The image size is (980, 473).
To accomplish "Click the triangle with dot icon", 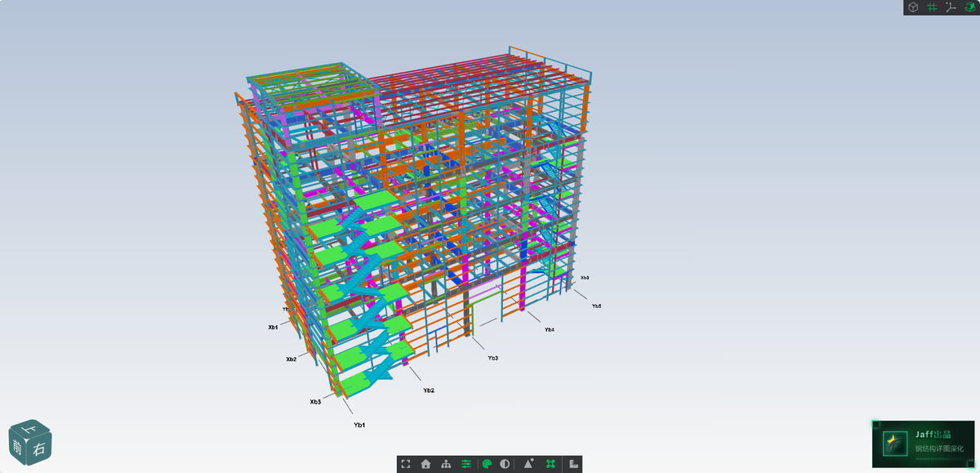I will click(x=528, y=464).
